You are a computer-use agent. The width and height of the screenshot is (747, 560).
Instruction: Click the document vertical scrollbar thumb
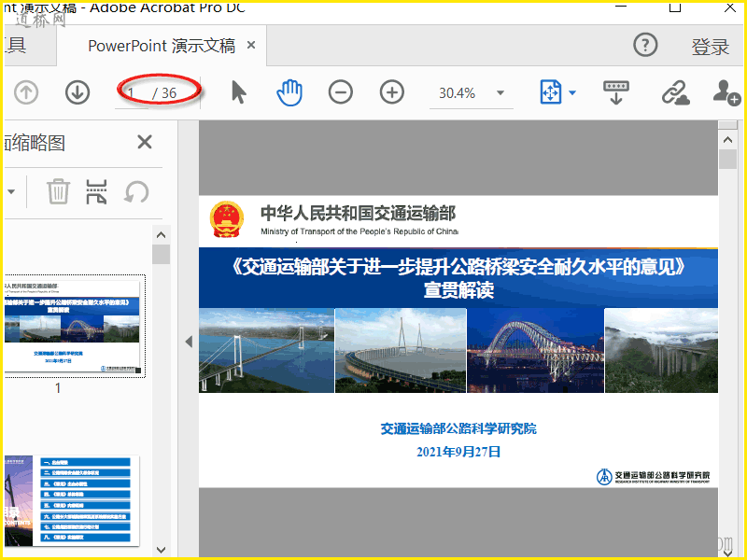727,159
